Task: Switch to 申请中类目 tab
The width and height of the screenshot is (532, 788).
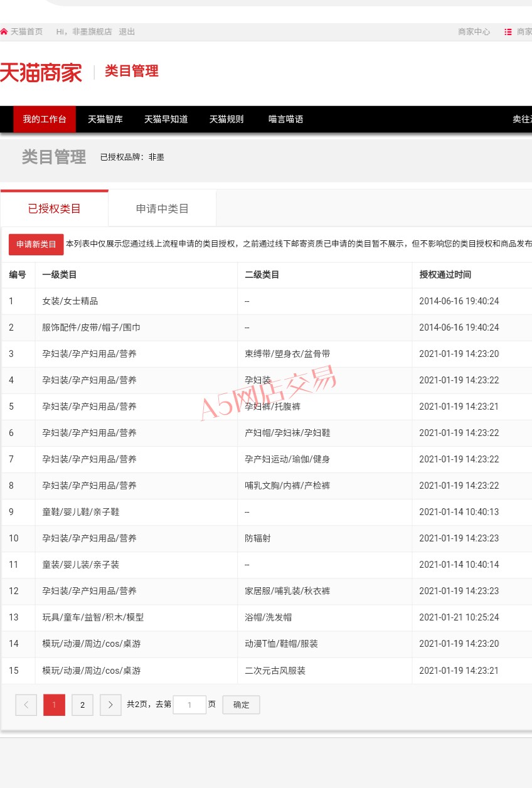Action: click(162, 208)
